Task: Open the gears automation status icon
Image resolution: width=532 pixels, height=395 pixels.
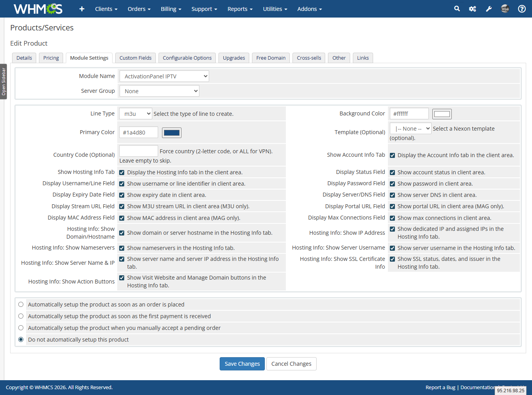Action: (472, 9)
